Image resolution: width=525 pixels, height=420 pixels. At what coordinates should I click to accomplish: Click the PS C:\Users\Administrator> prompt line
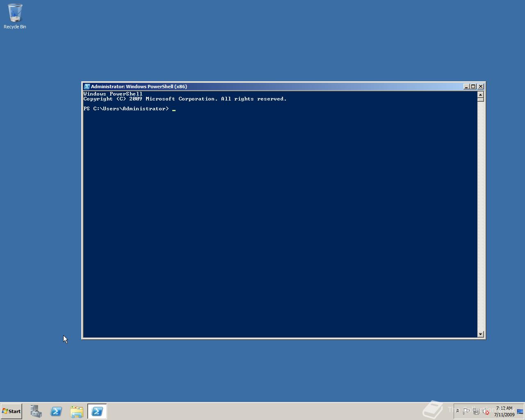click(126, 109)
